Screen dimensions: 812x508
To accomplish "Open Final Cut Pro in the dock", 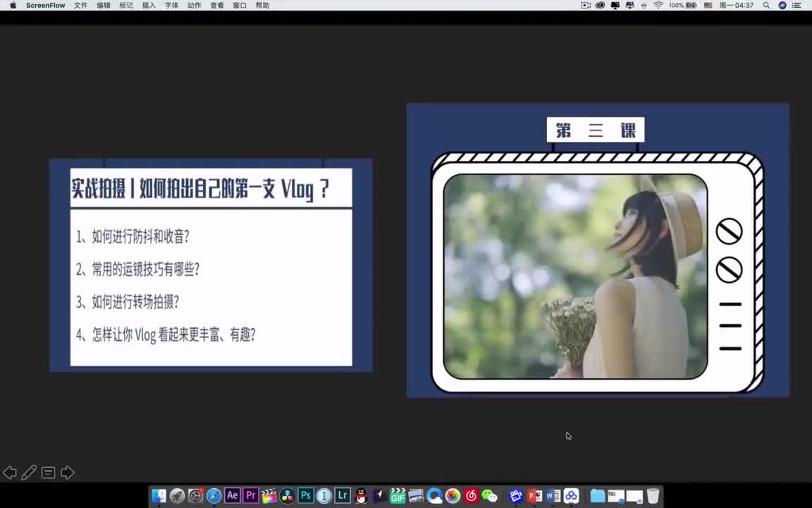I will pyautogui.click(x=269, y=496).
